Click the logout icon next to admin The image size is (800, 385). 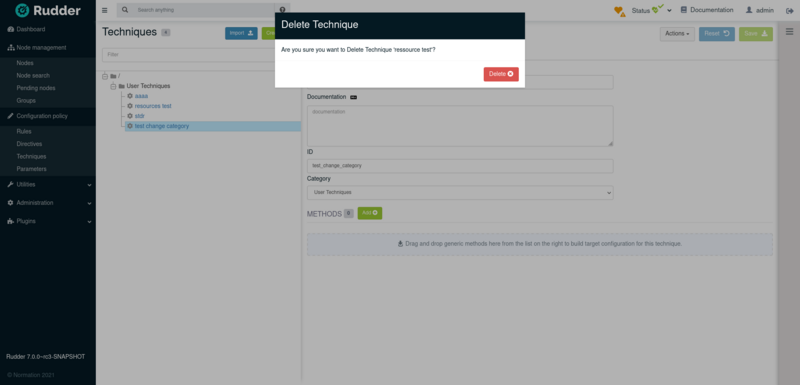[789, 11]
